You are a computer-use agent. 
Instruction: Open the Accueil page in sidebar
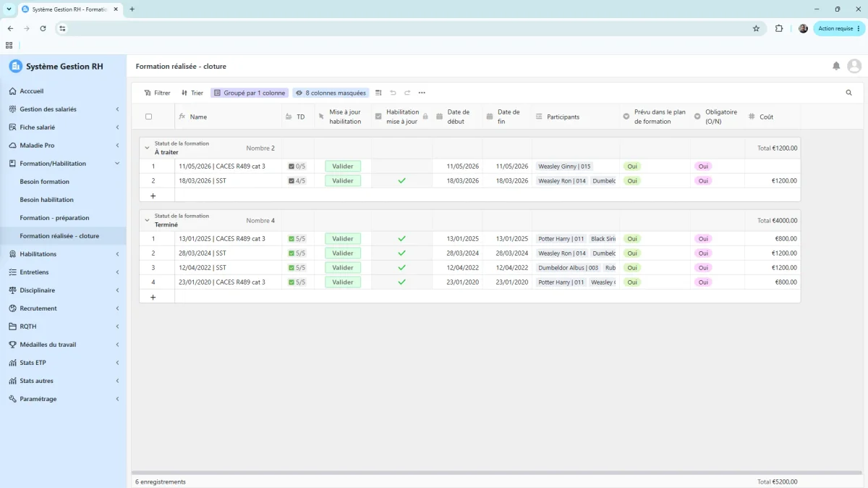click(32, 91)
